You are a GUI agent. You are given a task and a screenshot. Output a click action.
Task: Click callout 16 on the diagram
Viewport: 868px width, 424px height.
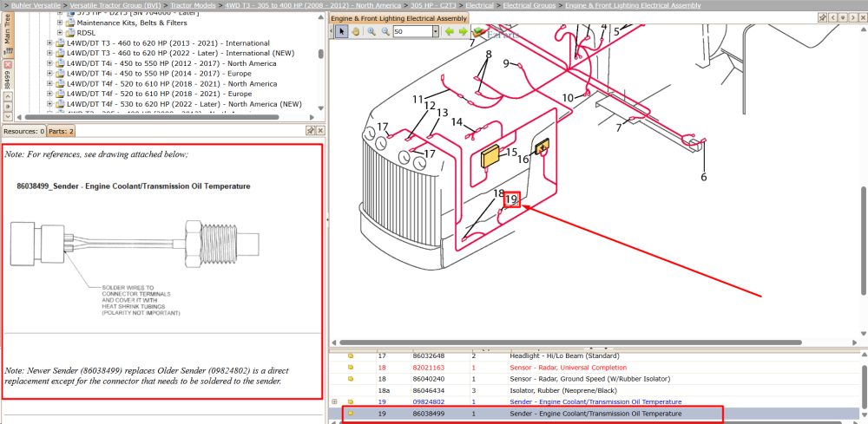[x=523, y=160]
